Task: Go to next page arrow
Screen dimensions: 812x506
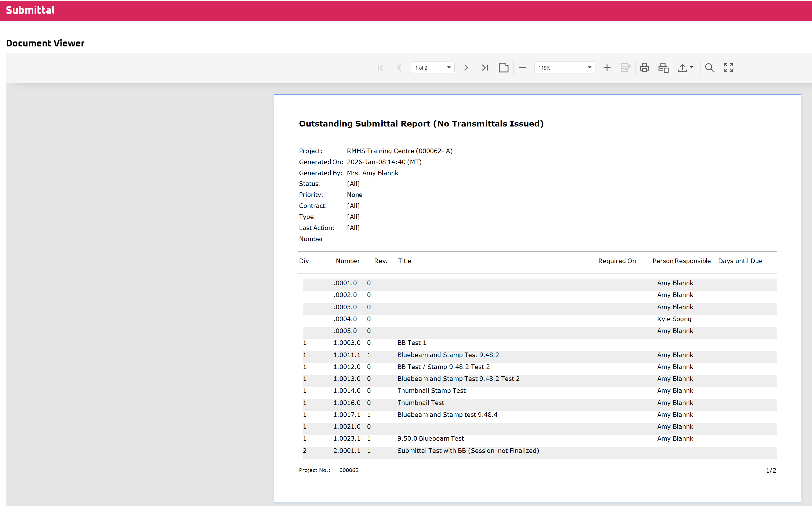Action: click(x=466, y=68)
